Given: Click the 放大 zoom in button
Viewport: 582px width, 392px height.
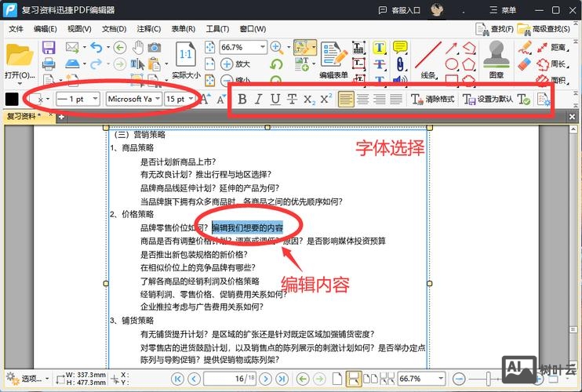Looking at the screenshot, I should click(235, 64).
